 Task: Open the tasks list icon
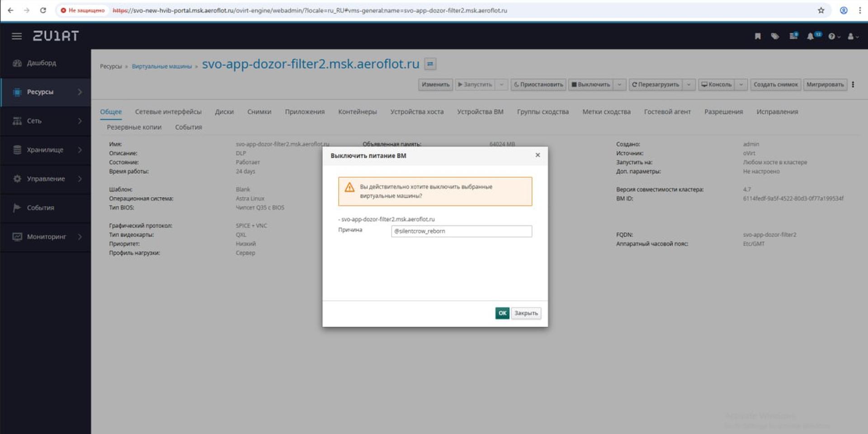click(793, 36)
